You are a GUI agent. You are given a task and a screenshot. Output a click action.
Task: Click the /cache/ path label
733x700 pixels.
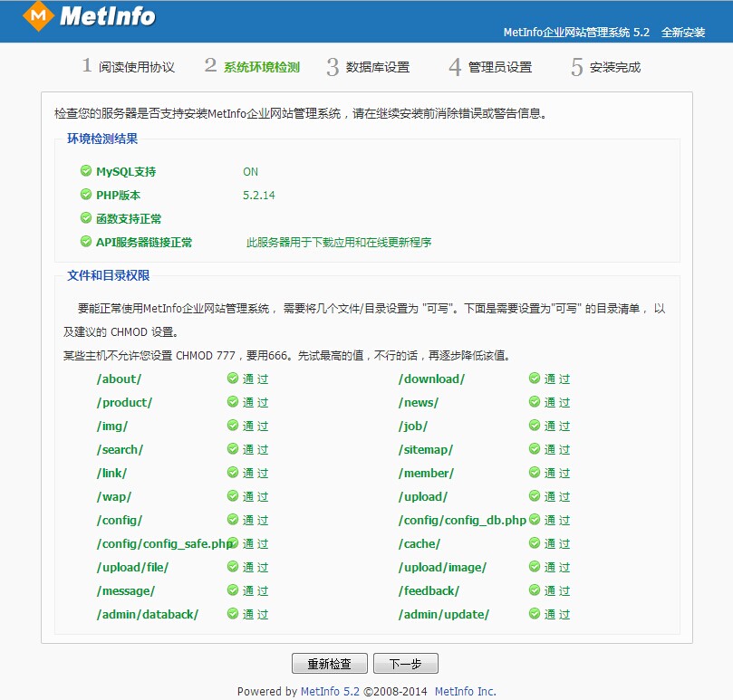pos(420,544)
